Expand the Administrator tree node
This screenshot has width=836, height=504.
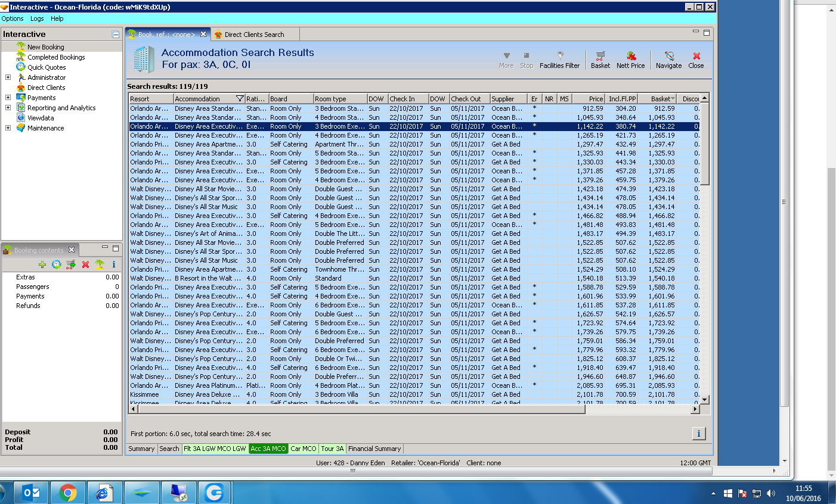[x=8, y=77]
